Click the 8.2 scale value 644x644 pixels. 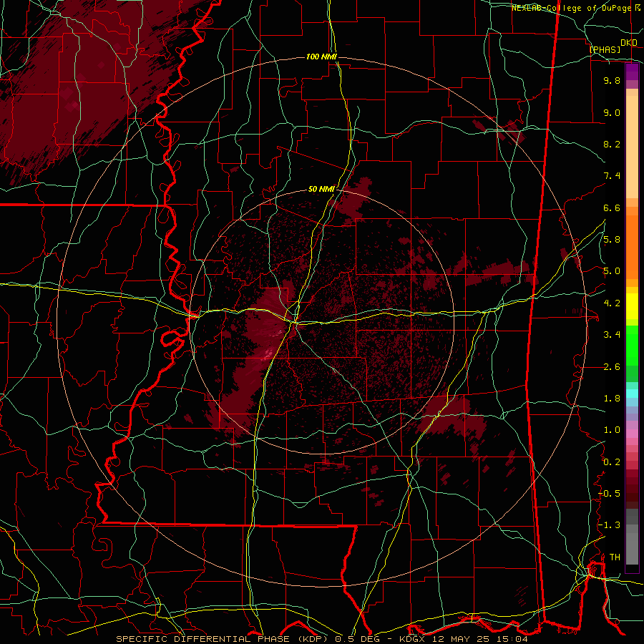click(x=612, y=144)
